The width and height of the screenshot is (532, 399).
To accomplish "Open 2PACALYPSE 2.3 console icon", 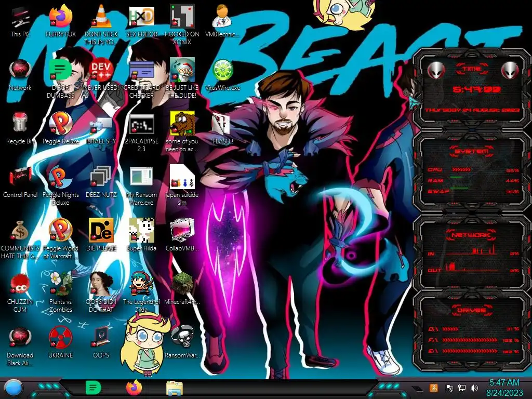I will click(x=141, y=132).
